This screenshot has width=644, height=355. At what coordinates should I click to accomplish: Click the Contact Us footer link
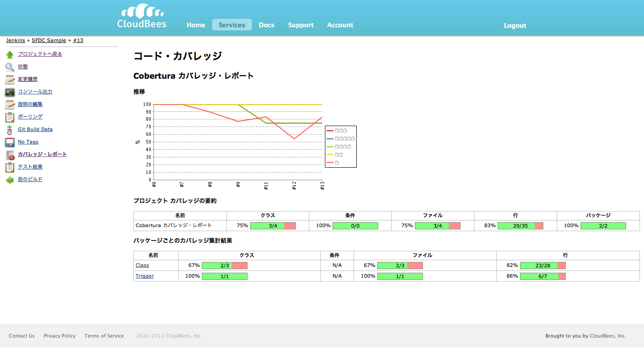coord(21,336)
